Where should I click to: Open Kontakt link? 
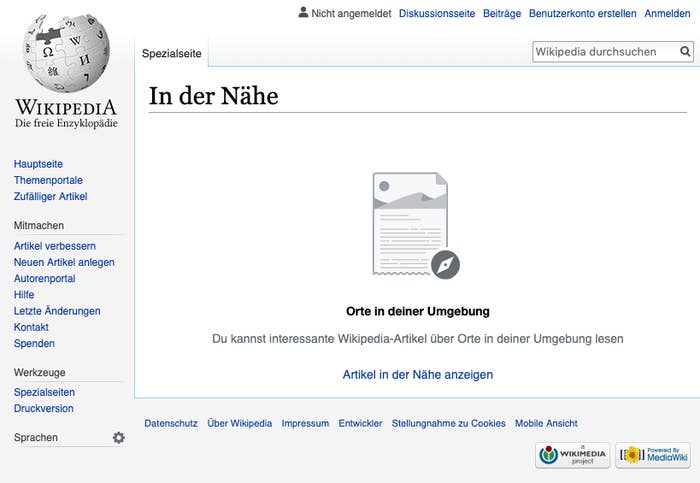[31, 327]
